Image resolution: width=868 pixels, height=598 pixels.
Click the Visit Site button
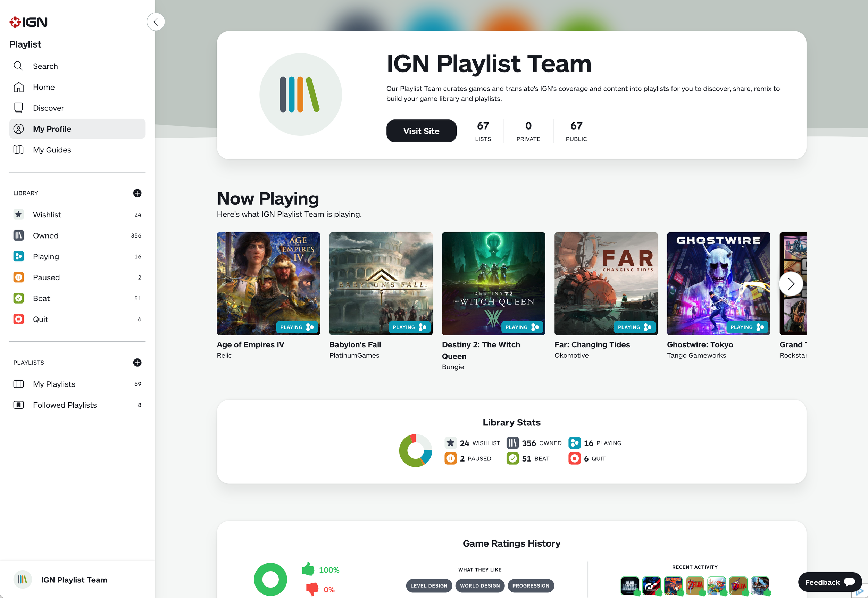pos(421,131)
